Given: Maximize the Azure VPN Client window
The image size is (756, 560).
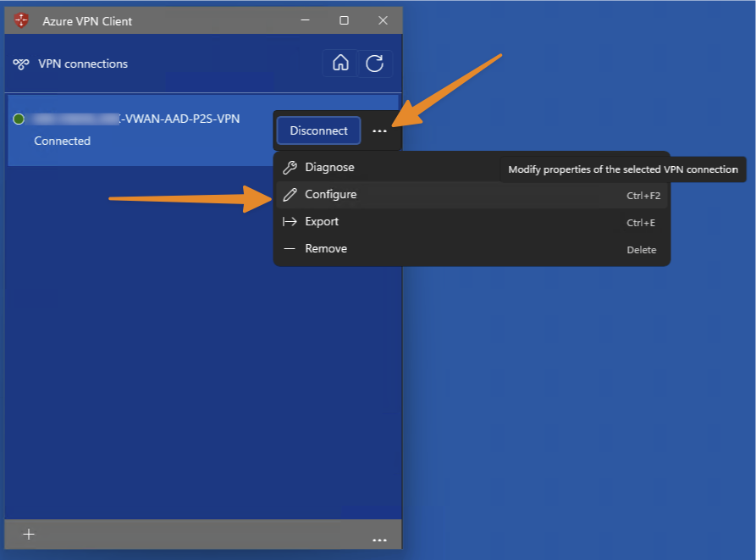Looking at the screenshot, I should click(x=344, y=20).
